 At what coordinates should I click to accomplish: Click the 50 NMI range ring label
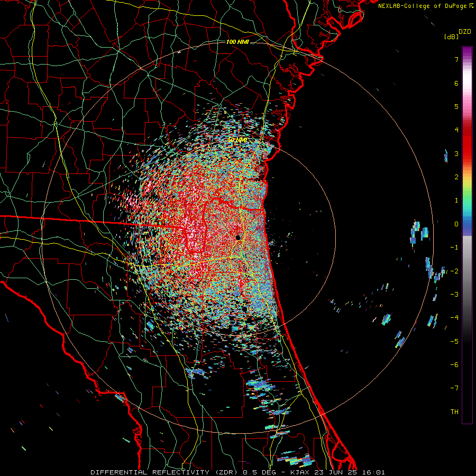237,140
